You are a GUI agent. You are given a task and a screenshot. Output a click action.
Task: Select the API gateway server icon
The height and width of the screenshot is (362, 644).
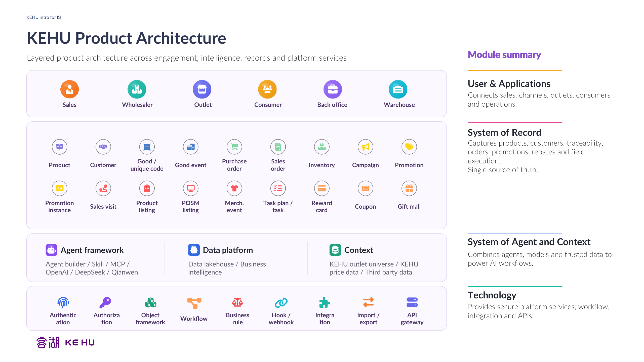(x=412, y=302)
